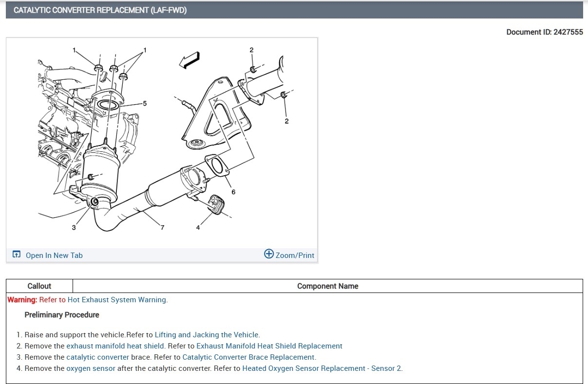The width and height of the screenshot is (588, 384).
Task: Click callout number 7 in the diagram
Action: (162, 227)
